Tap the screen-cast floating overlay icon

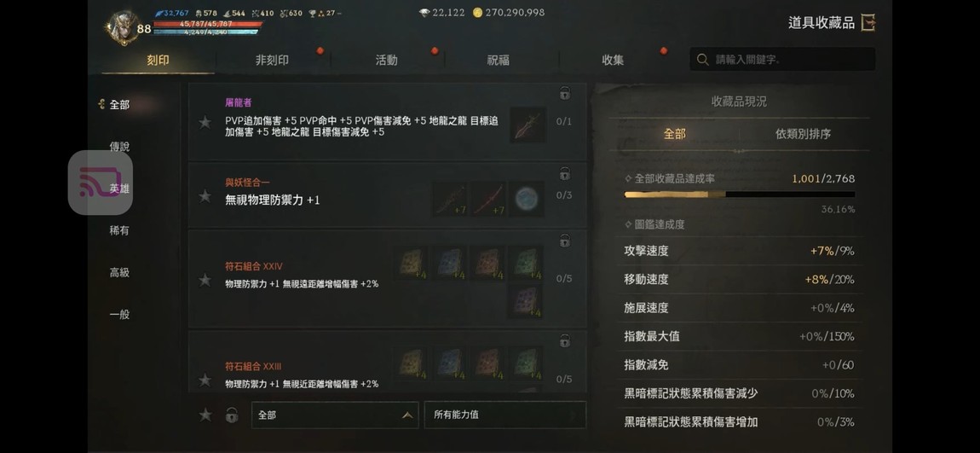(x=100, y=182)
